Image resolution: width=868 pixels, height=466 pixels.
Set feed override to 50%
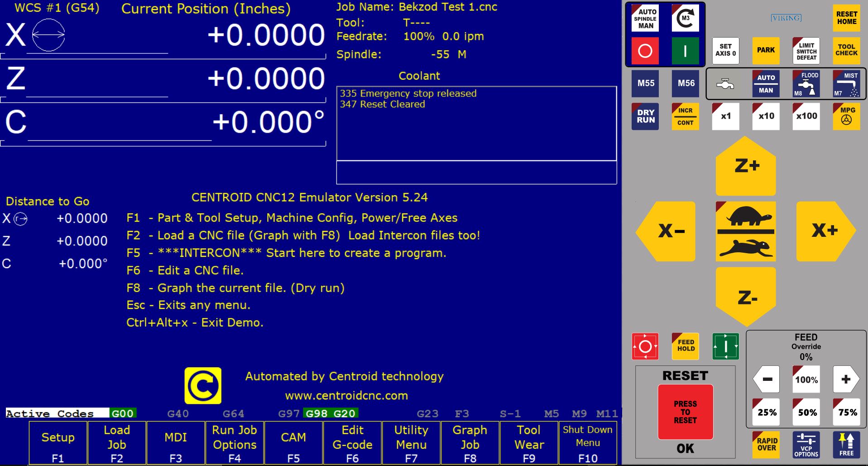coord(806,412)
